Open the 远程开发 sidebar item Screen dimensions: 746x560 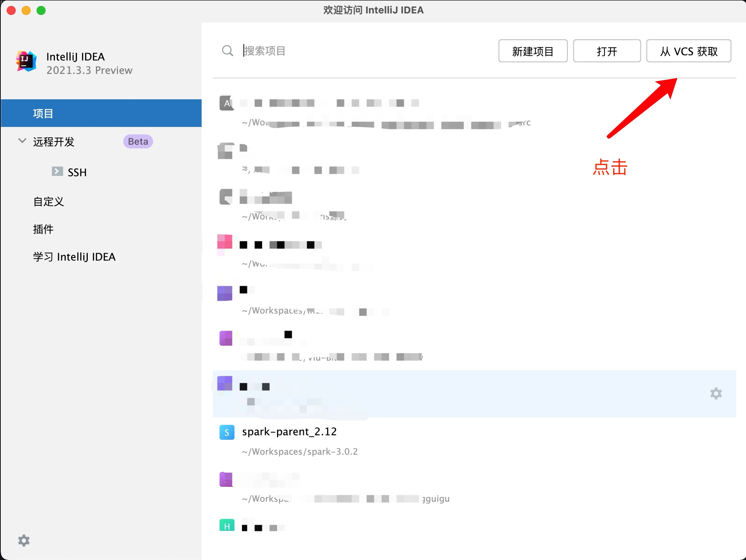pos(54,142)
